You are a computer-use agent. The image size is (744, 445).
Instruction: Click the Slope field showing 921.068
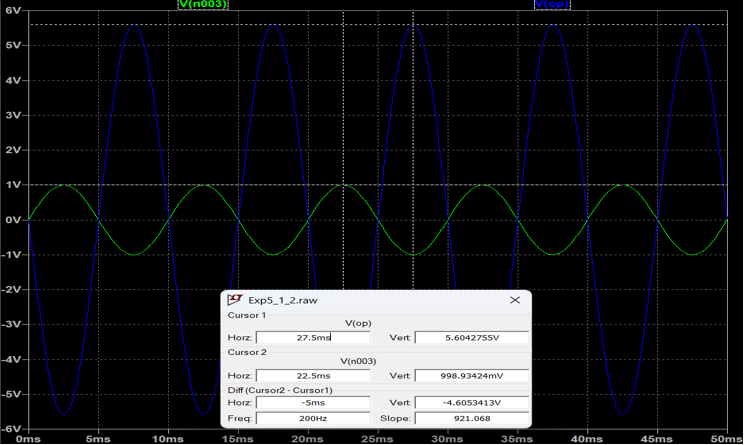(x=471, y=417)
